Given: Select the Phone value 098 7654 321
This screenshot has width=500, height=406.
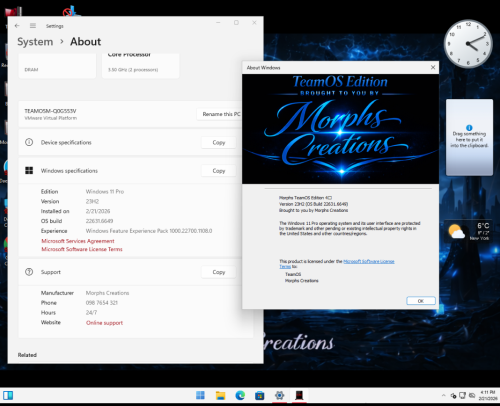Looking at the screenshot, I should tap(102, 303).
